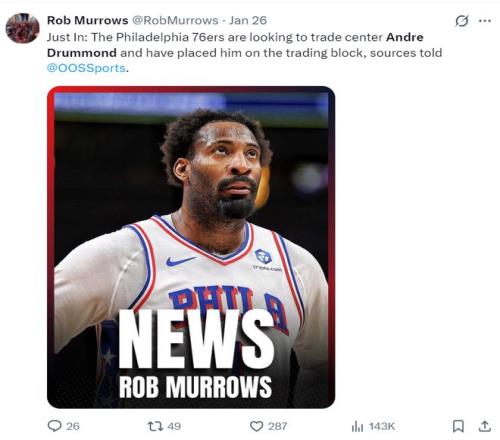Viewport: 500px width, 440px height.
Task: Click the Grok circle-slash icon
Action: [462, 21]
